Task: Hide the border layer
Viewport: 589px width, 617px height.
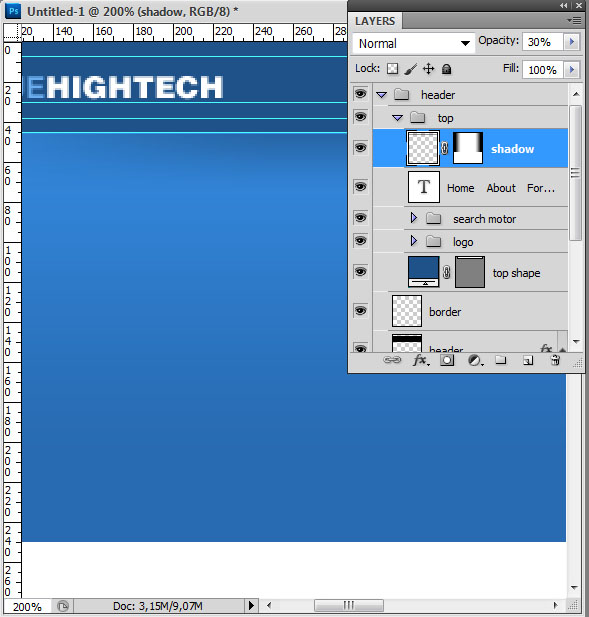Action: click(360, 311)
